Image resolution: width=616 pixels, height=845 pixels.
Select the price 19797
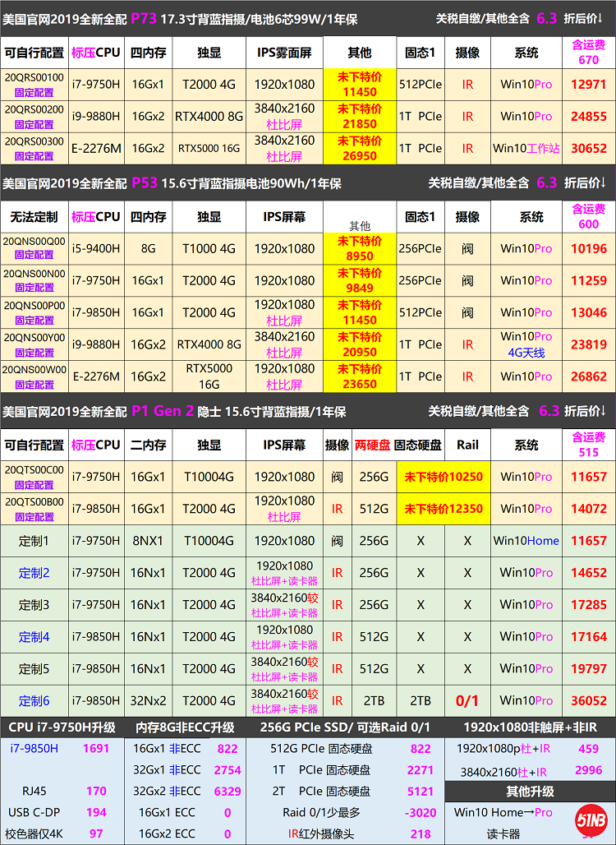click(x=589, y=669)
